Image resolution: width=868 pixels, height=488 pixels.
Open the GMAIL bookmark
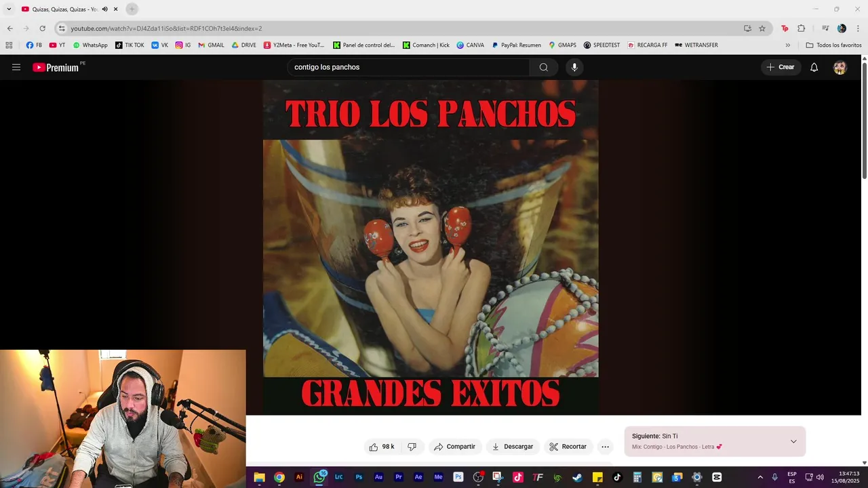(211, 45)
